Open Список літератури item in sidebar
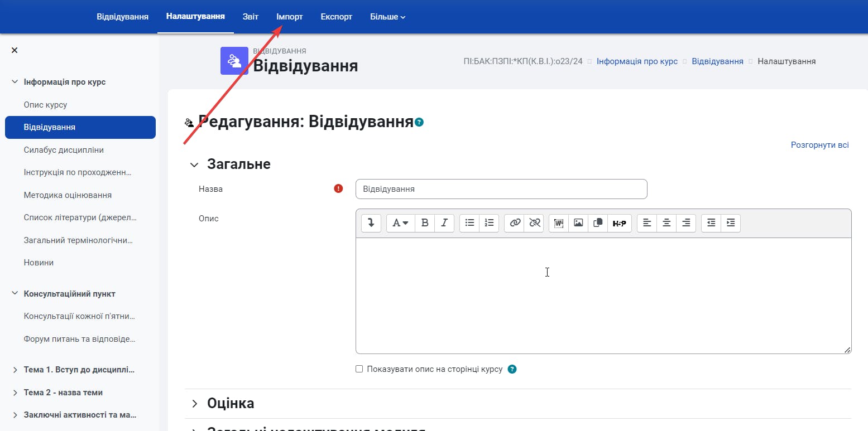This screenshot has height=431, width=868. [x=80, y=217]
